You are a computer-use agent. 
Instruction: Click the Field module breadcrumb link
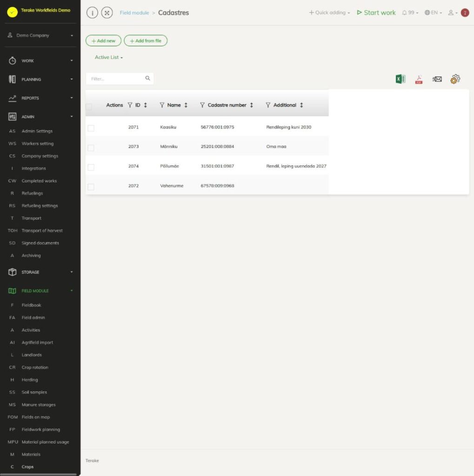(134, 13)
